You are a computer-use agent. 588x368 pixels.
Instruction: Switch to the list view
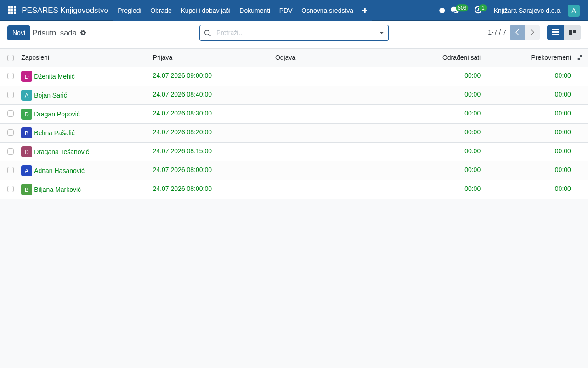(x=555, y=33)
